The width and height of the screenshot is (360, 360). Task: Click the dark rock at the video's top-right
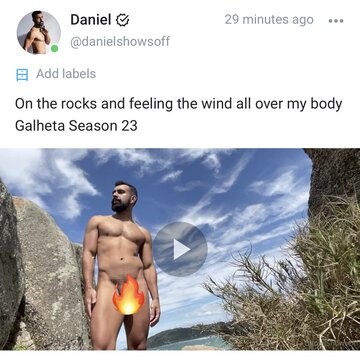(x=333, y=177)
